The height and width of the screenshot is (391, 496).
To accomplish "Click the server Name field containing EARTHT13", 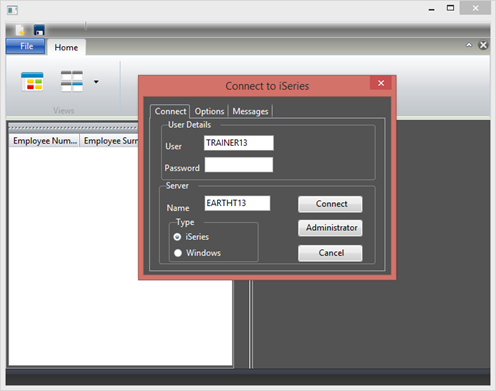I will tap(237, 203).
